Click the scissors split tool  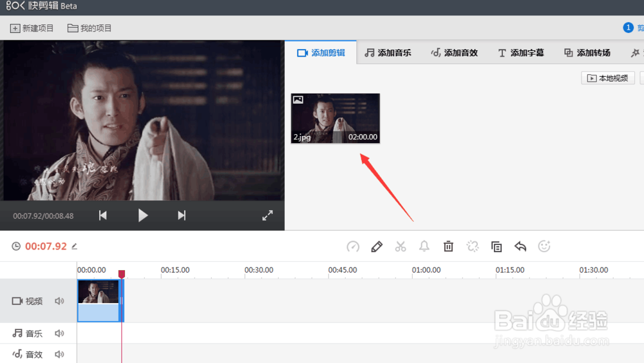401,246
